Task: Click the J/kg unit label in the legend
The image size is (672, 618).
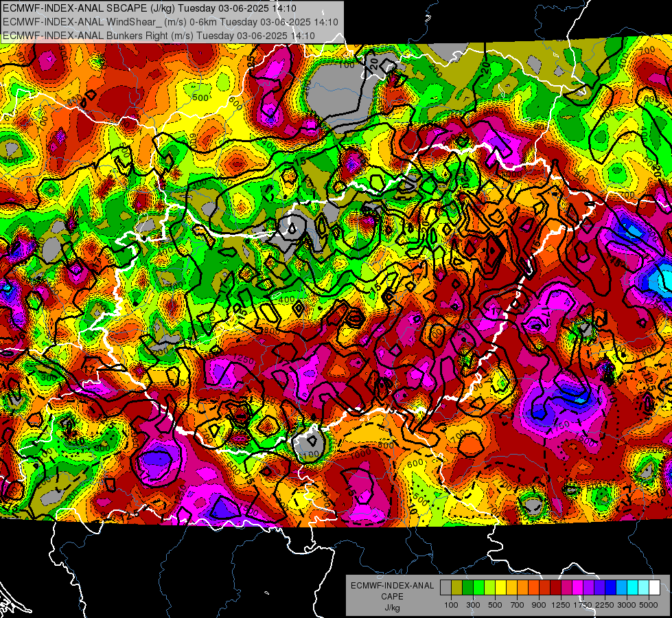Action: [x=392, y=608]
